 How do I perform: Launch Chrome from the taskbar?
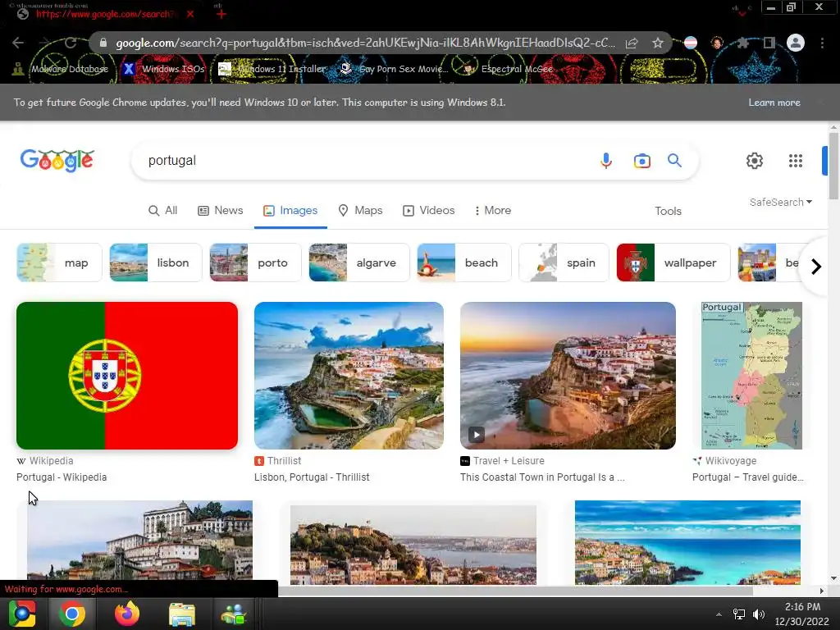72,614
